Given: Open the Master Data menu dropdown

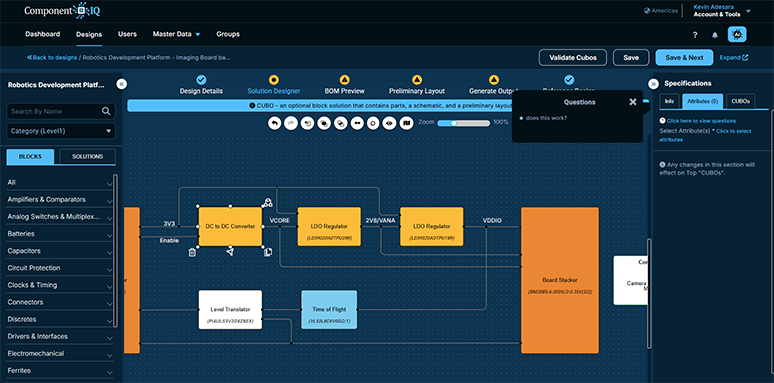Looking at the screenshot, I should tap(177, 34).
